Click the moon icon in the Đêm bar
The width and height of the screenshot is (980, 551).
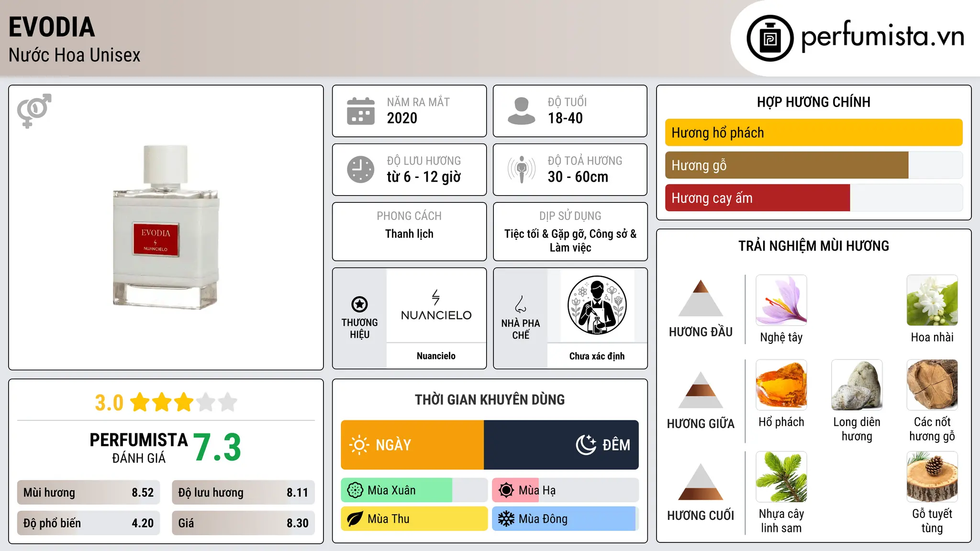click(x=586, y=445)
